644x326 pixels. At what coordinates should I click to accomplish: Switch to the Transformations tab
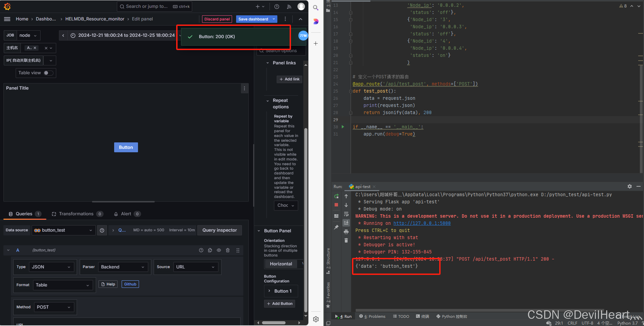tap(77, 214)
